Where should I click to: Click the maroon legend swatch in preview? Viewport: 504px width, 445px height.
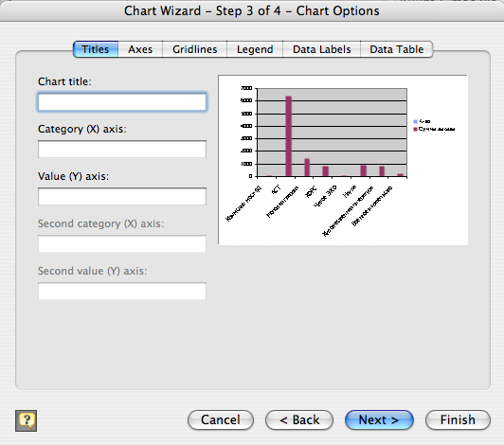415,129
